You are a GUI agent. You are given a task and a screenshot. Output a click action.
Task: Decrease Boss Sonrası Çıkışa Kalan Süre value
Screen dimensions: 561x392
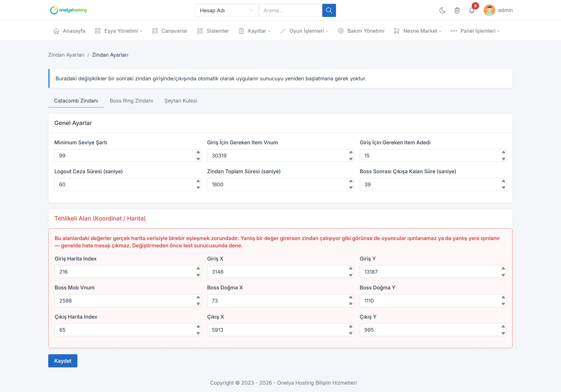pos(503,188)
